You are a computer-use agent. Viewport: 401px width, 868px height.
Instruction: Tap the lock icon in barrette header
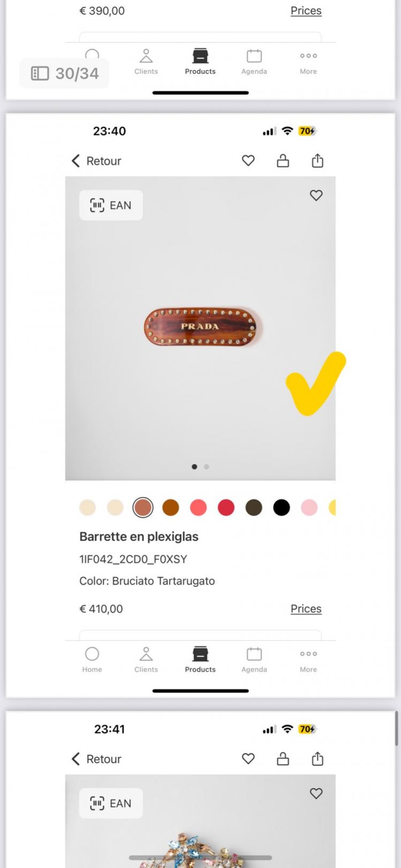[283, 160]
